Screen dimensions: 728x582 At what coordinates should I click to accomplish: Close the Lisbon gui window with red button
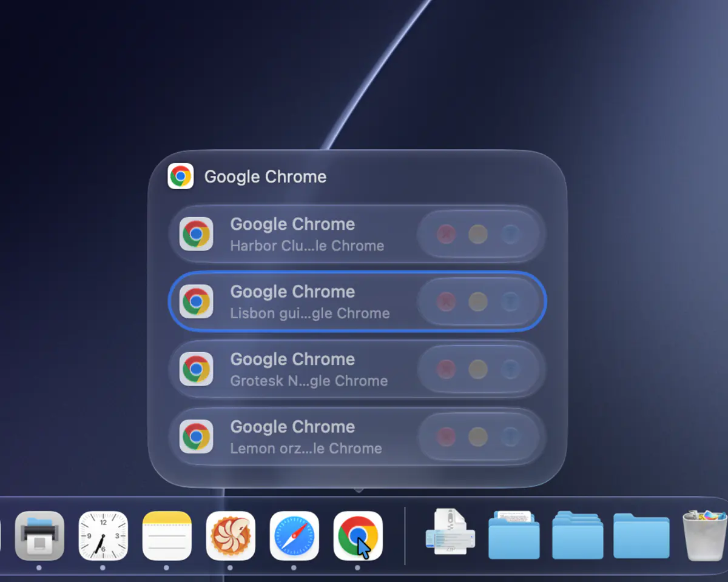(x=447, y=301)
